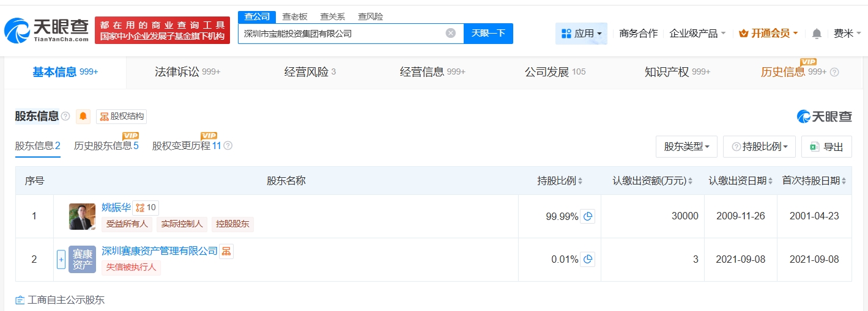The height and width of the screenshot is (311, 868).
Task: Open the 持股比例 dropdown filter
Action: (x=759, y=147)
